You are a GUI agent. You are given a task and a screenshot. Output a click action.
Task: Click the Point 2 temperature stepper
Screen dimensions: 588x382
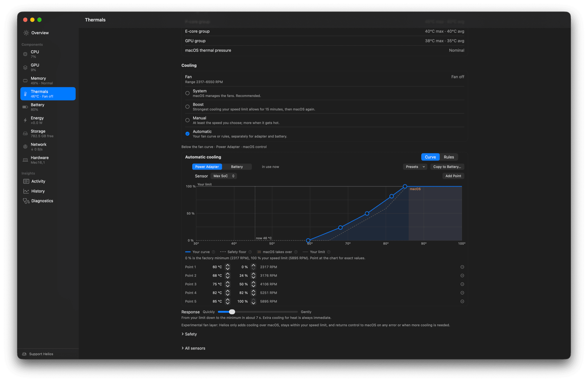point(228,276)
